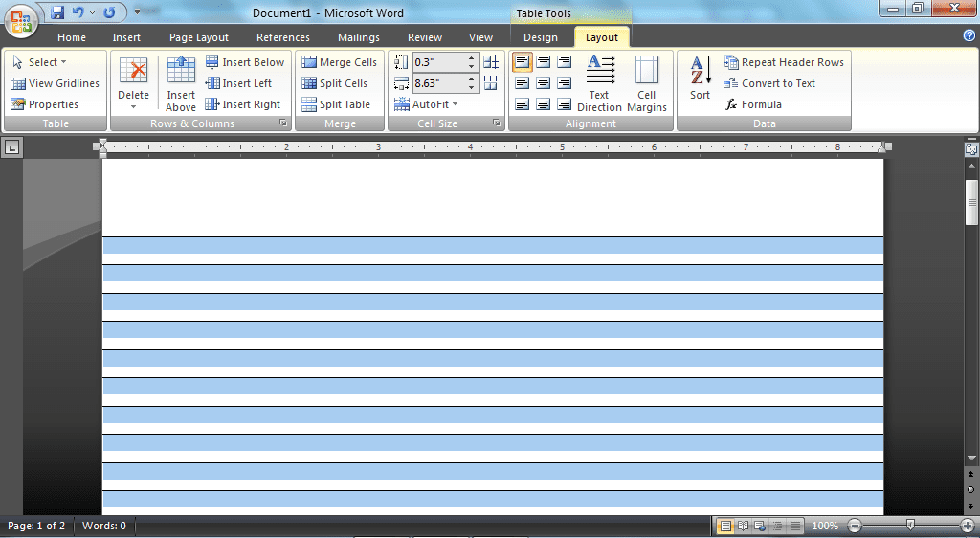Insert a column to the left
Image resolution: width=980 pixels, height=538 pixels.
click(x=238, y=83)
